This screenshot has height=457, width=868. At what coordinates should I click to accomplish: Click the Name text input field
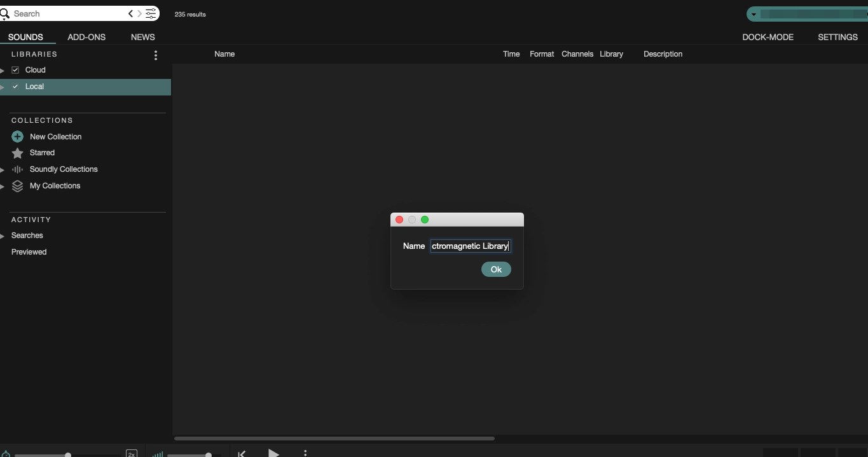tap(471, 246)
